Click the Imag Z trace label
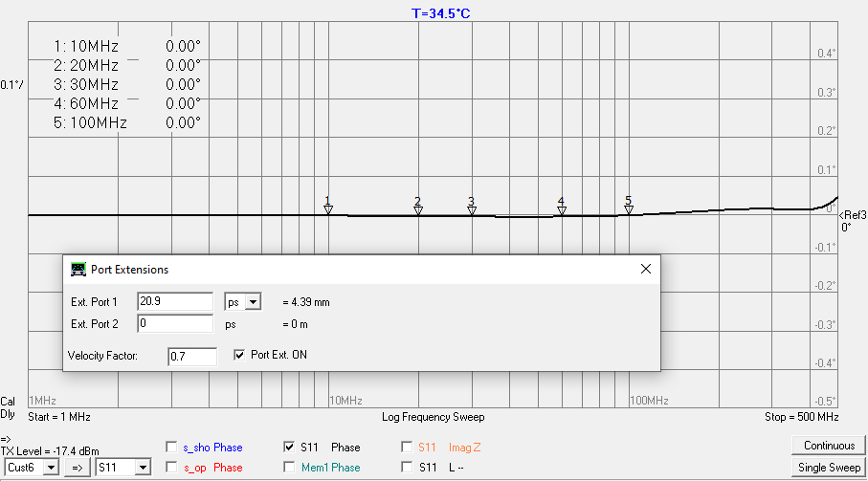Image resolution: width=868 pixels, height=481 pixels. click(x=464, y=448)
